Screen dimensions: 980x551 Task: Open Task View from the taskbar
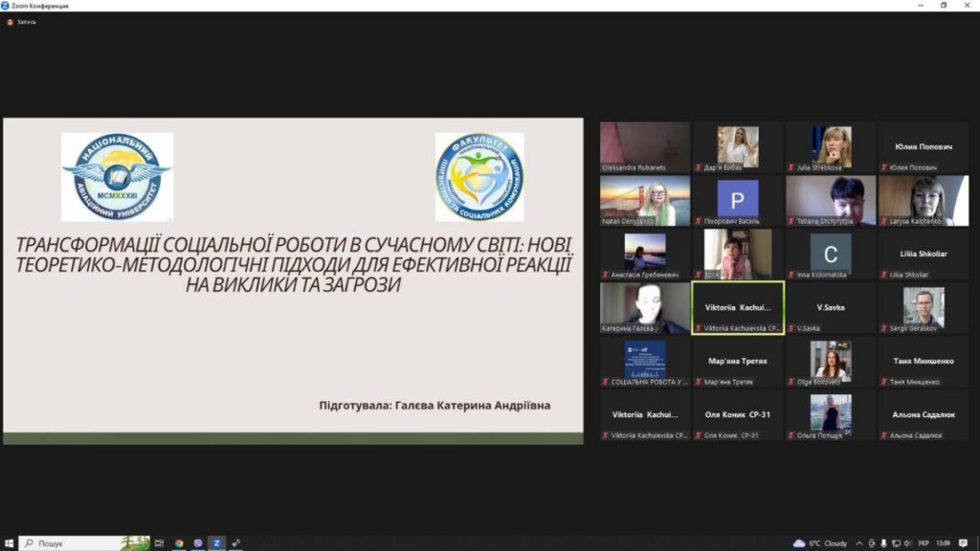click(160, 542)
